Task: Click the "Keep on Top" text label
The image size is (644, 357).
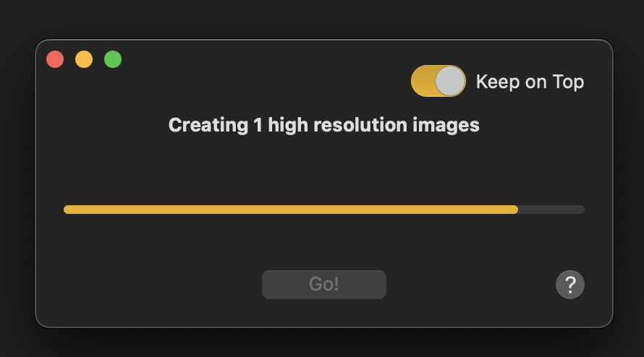Action: tap(530, 82)
